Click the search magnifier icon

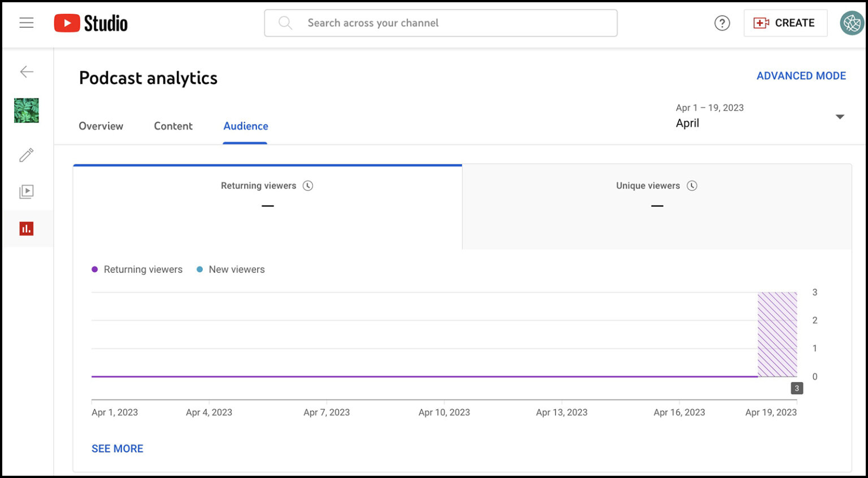[285, 23]
